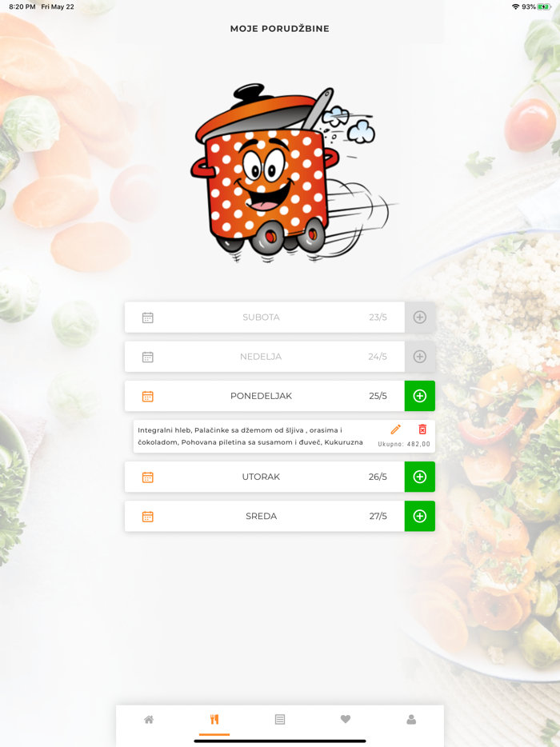Open the user profile tab
This screenshot has height=747, width=560.
[x=411, y=719]
